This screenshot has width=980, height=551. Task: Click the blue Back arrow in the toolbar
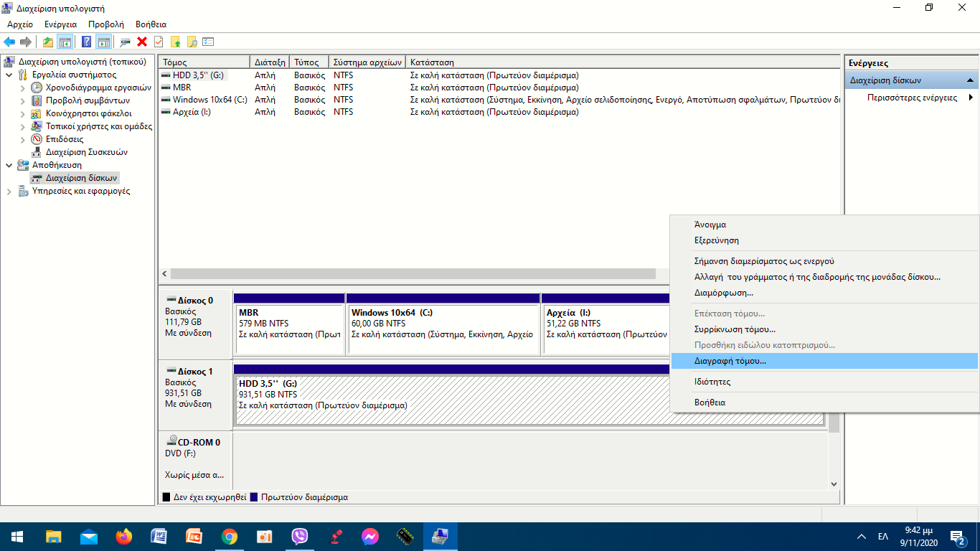9,42
